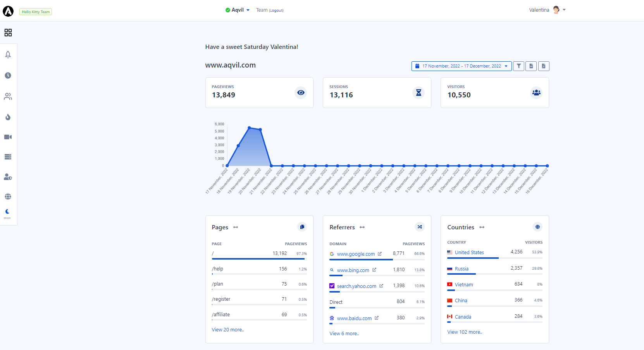Open the www.bing.com referrer link
The width and height of the screenshot is (644, 350).
click(x=353, y=270)
